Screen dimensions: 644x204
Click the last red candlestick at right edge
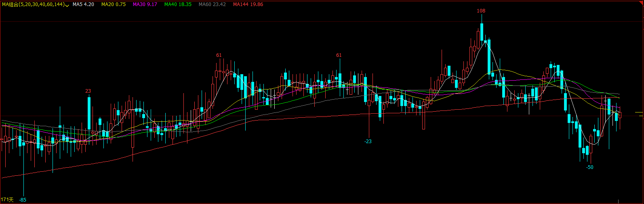coord(620,115)
